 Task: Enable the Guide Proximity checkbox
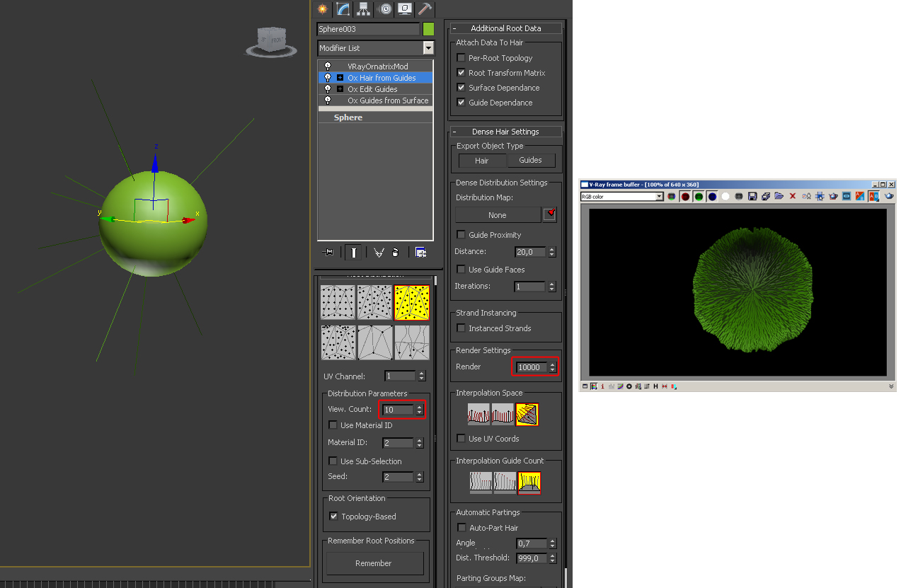coord(461,235)
